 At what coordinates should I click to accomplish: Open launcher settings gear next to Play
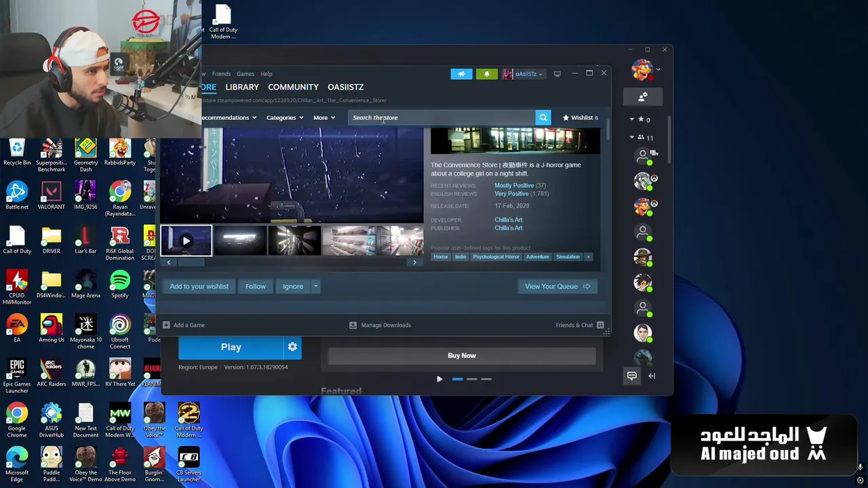[292, 347]
